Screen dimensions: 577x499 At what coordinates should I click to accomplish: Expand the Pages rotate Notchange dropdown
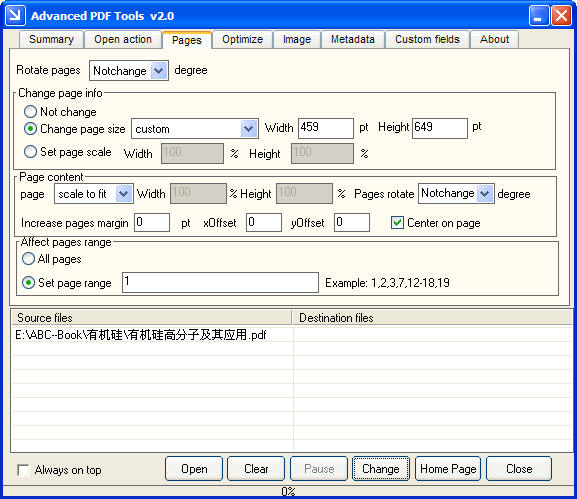485,194
